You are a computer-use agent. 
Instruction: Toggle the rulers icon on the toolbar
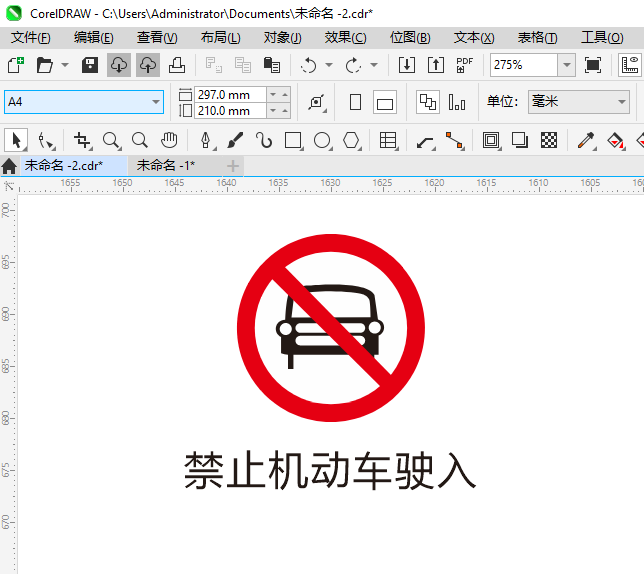[630, 65]
